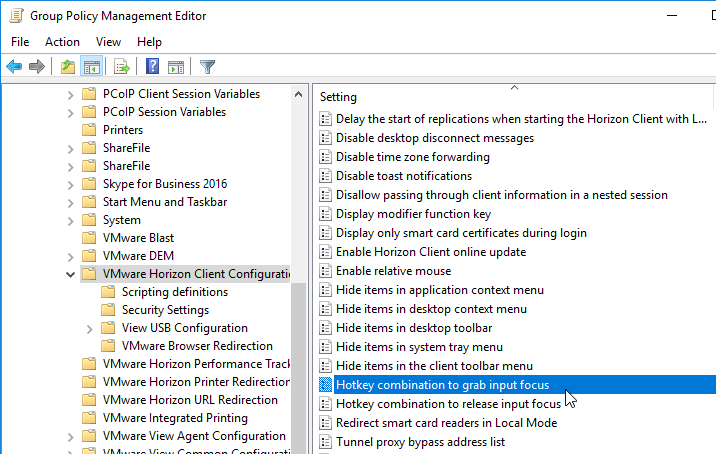
Task: Open Help via the question mark icon
Action: pos(152,67)
